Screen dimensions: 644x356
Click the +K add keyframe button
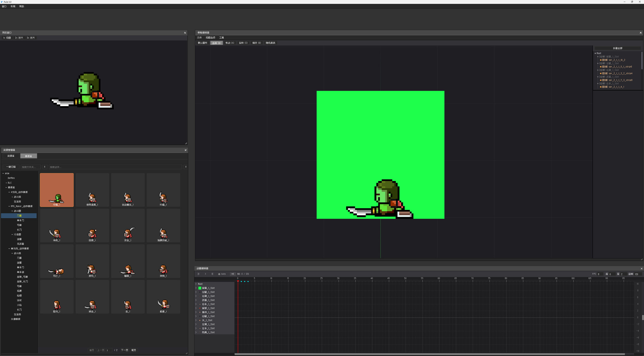(x=233, y=274)
